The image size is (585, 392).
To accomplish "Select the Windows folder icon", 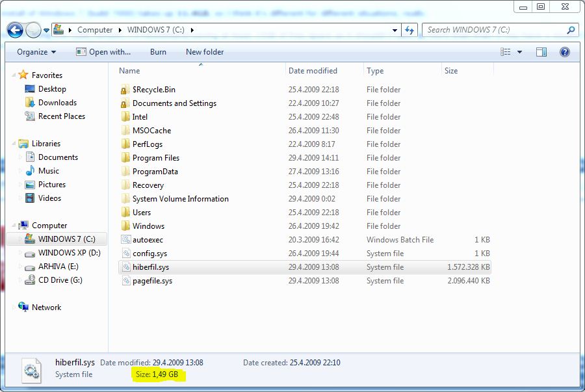I will tap(125, 226).
